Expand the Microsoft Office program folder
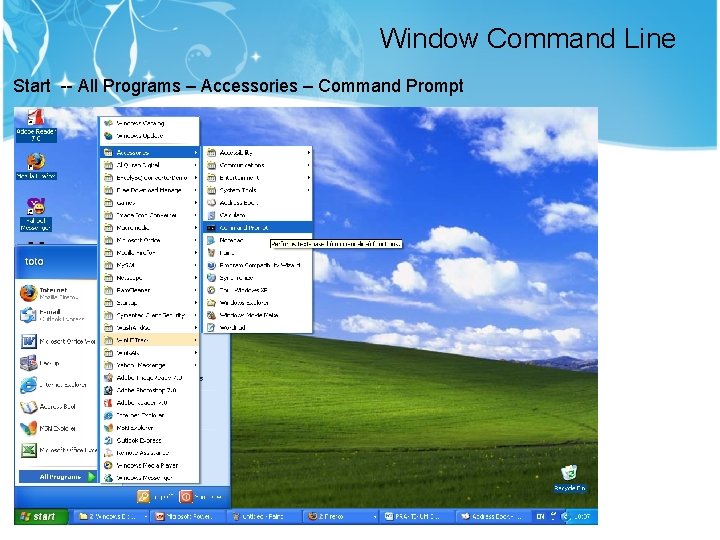720x540 pixels. pos(150,240)
